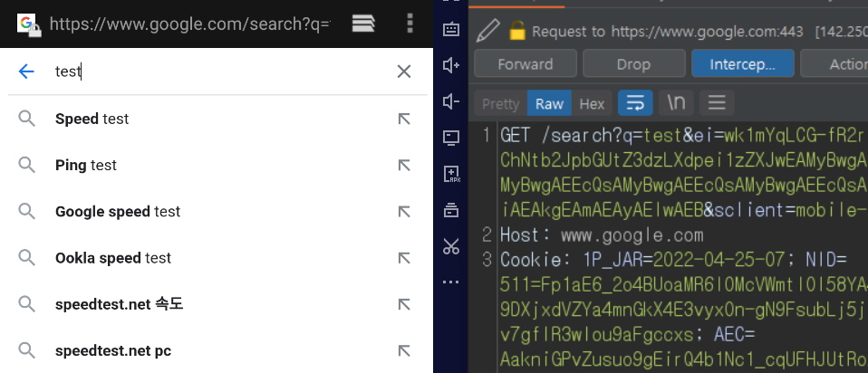Viewport: 868px width, 373px height.
Task: Click the emulator screen display icon
Action: tap(451, 138)
